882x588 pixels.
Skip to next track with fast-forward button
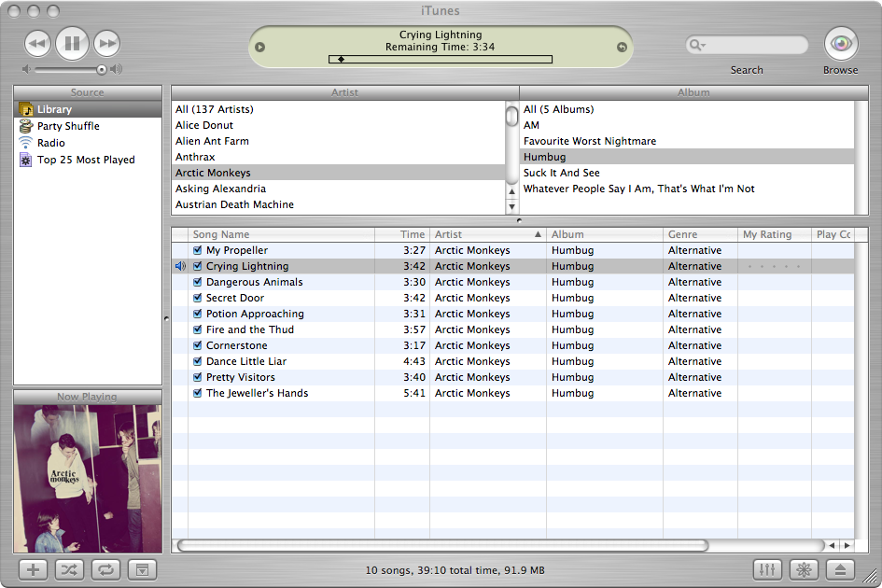[107, 43]
